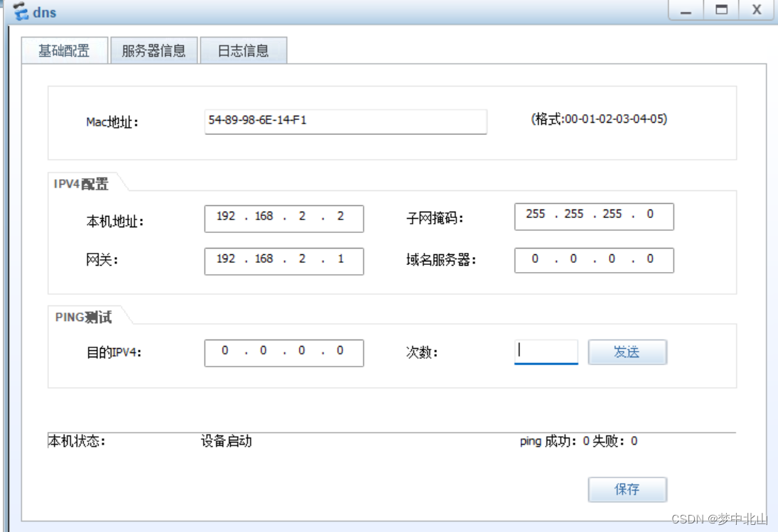Viewport: 778px width, 532px height.
Task: Click the MAC format hint text (格式:00-01-02-03-04-05)
Action: [599, 119]
